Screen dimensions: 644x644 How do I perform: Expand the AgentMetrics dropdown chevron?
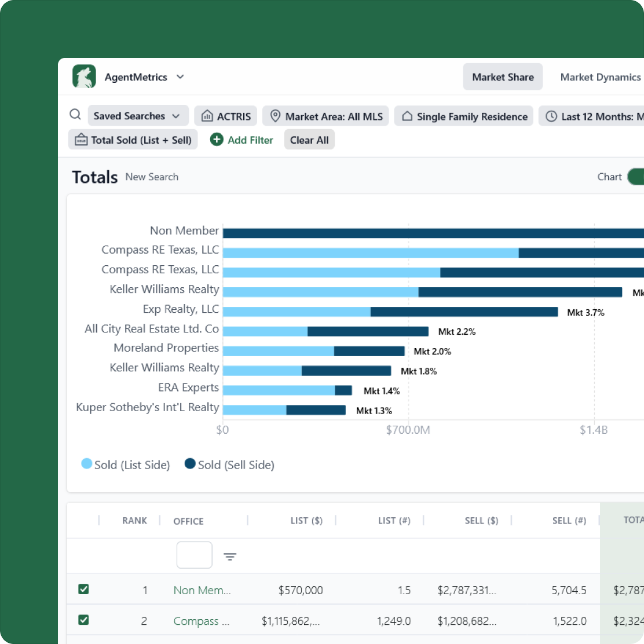click(x=180, y=77)
